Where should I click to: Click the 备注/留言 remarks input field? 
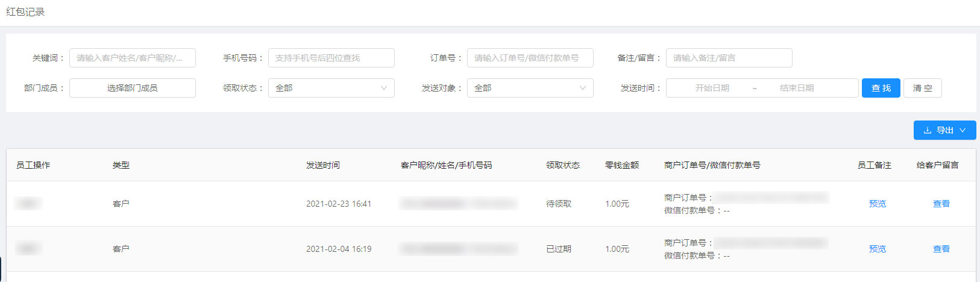(729, 58)
